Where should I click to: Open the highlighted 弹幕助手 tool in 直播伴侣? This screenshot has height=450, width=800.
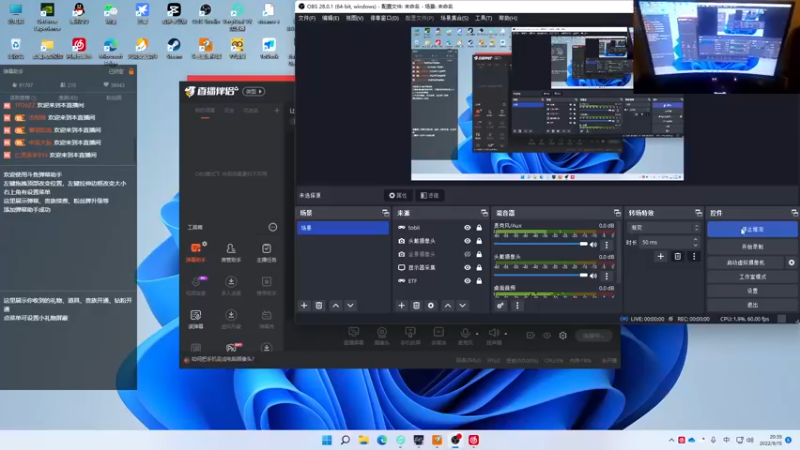click(196, 252)
